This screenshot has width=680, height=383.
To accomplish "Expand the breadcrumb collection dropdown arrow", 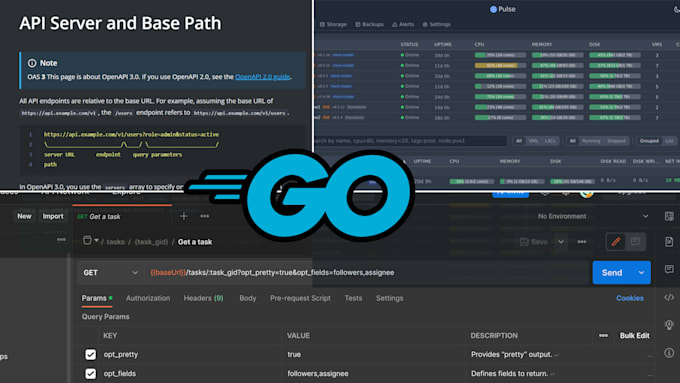I will tap(96, 240).
